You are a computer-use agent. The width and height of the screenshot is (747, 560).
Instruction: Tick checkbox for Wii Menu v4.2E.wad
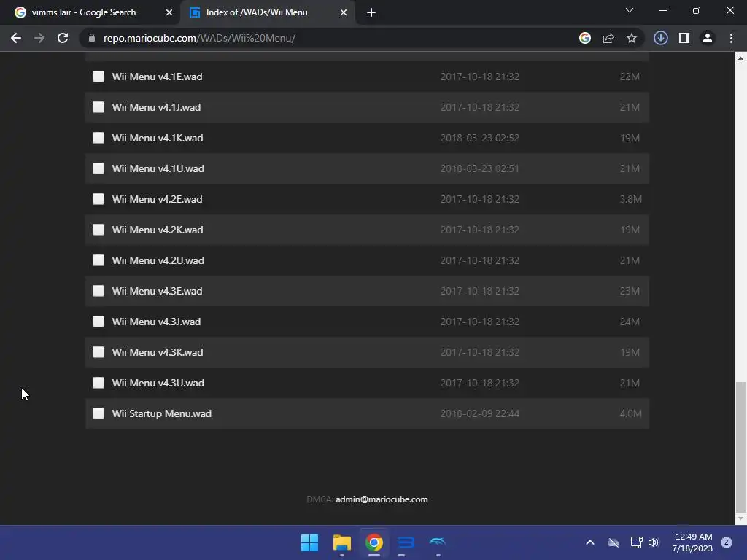pyautogui.click(x=98, y=199)
